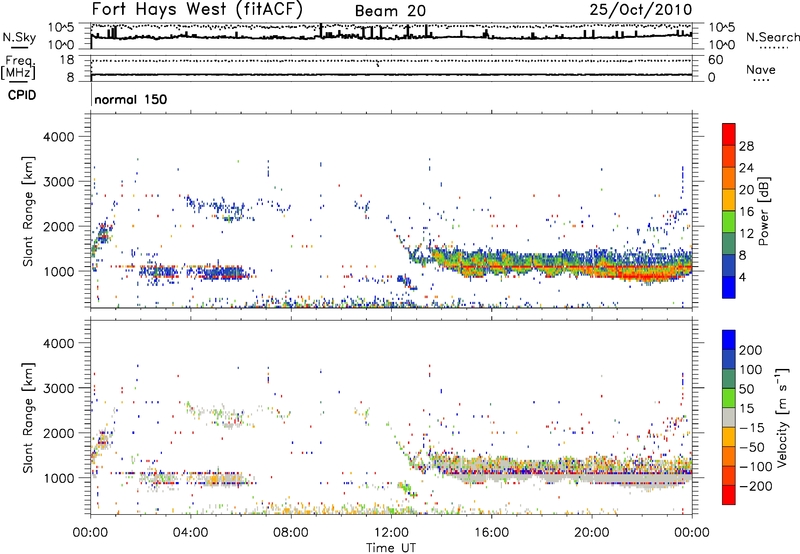The width and height of the screenshot is (800, 554).
Task: Click the 'normal 150' CPID text
Action: pos(131,99)
